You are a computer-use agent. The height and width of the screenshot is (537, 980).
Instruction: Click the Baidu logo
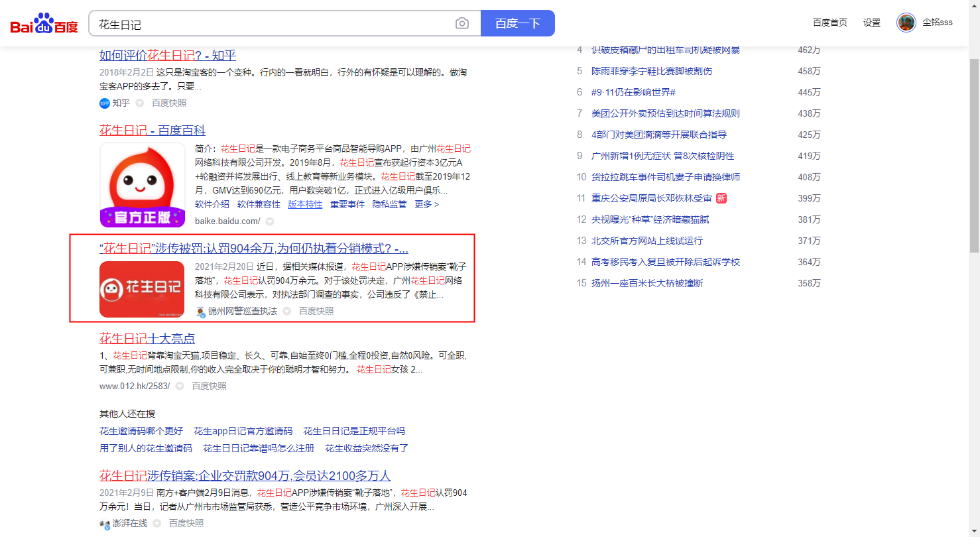(x=44, y=24)
